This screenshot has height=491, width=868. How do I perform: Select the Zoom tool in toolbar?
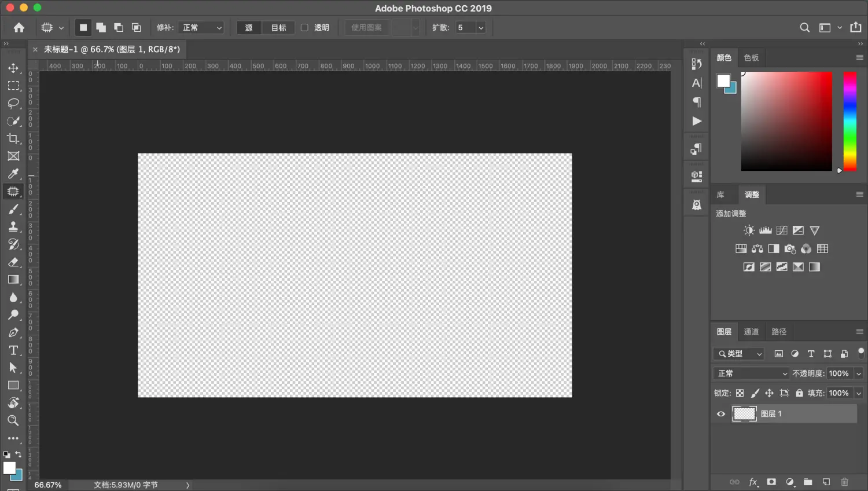[13, 420]
